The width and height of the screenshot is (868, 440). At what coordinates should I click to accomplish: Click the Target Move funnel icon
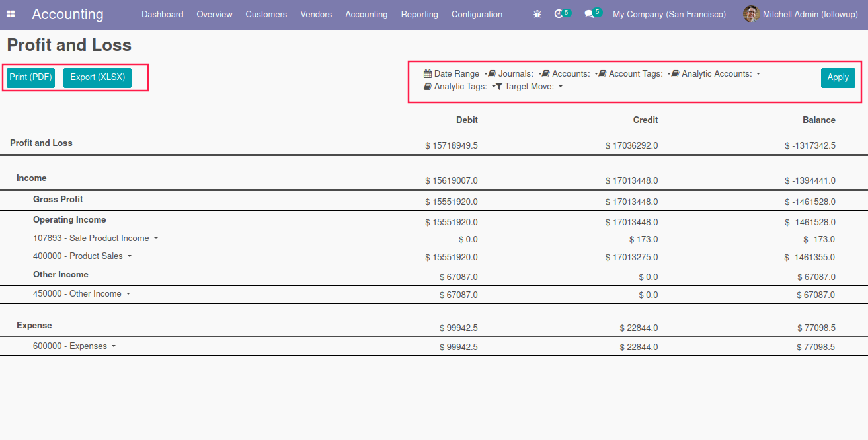point(499,87)
